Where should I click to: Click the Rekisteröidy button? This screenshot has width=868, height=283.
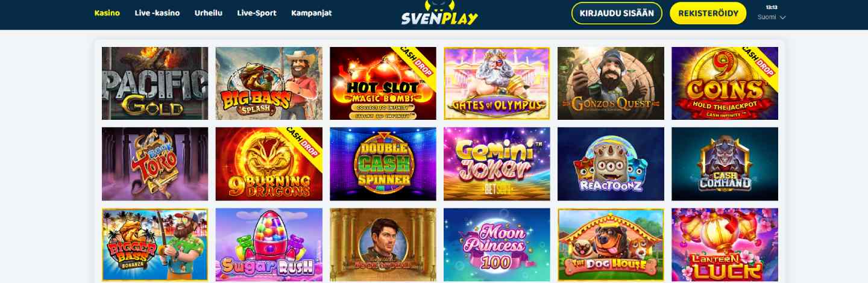pyautogui.click(x=708, y=13)
